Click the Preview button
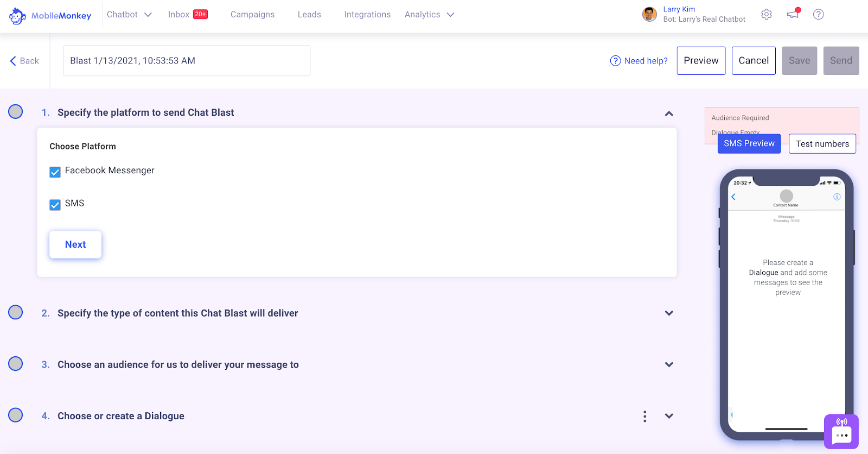 701,61
